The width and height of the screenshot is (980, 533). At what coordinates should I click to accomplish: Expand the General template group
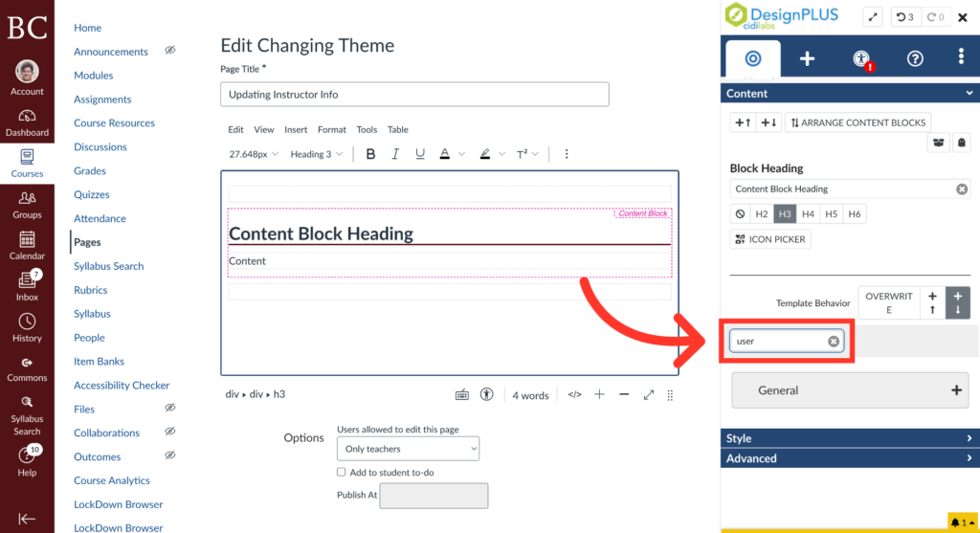click(850, 390)
